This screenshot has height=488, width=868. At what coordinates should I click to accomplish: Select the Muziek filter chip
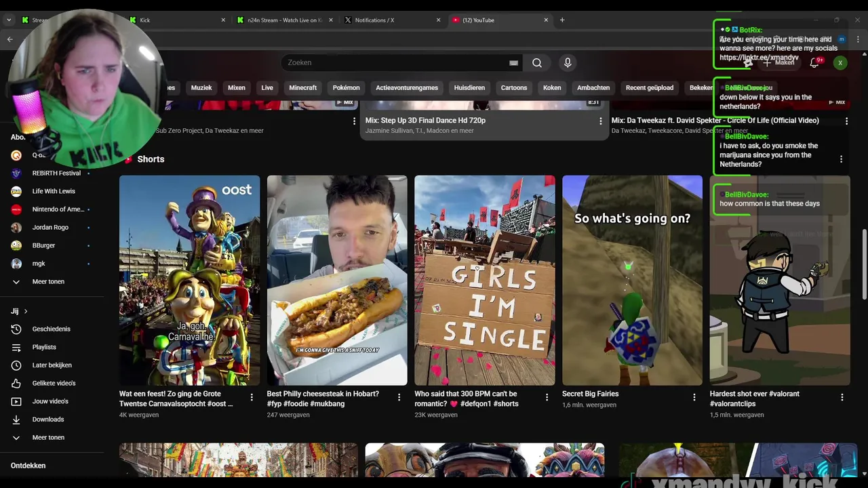201,87
